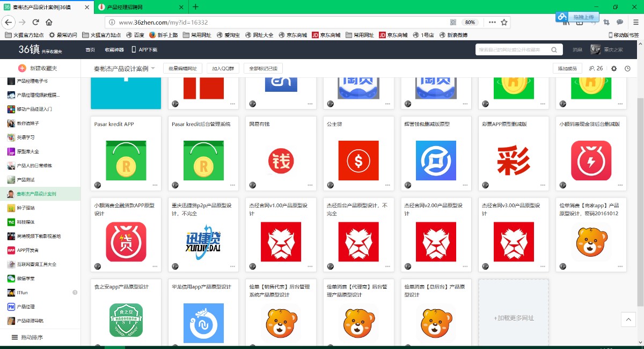Image resolution: width=644 pixels, height=349 pixels.
Task: Click the chat bubble icon in browser toolbar
Action: click(620, 22)
